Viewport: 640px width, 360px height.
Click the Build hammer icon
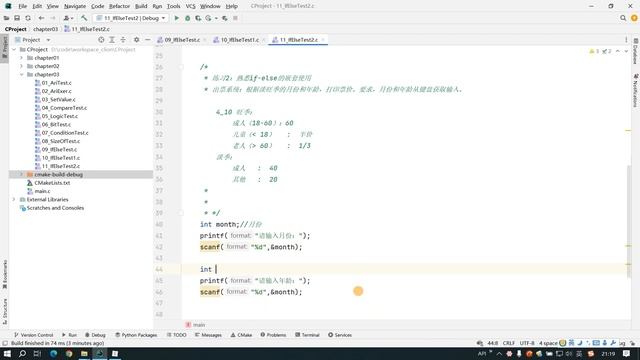(x=84, y=18)
